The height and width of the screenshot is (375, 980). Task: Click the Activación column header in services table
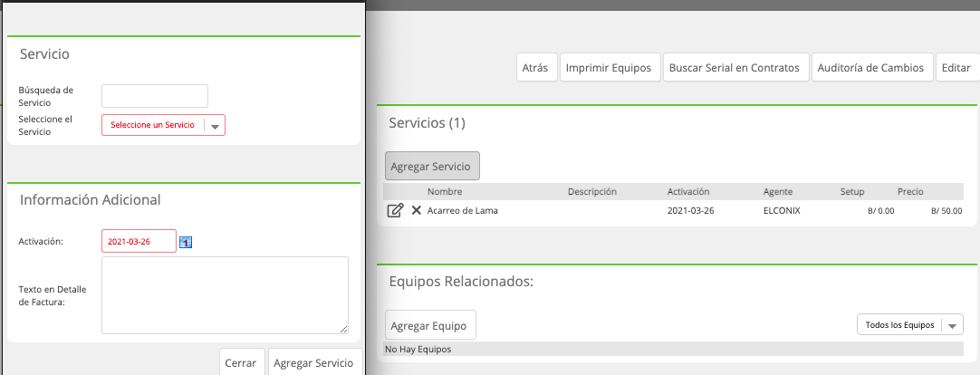(x=688, y=192)
